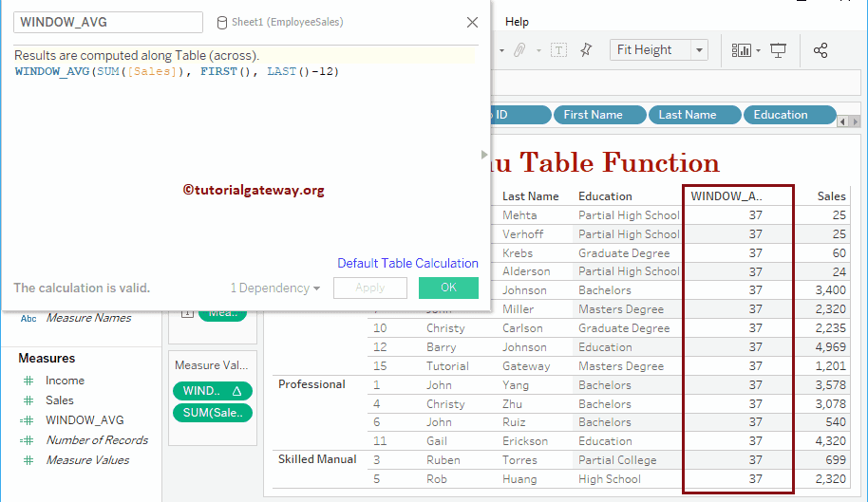Screen dimensions: 868x502
Task: Click the data source cylinder icon in dialog
Action: (221, 23)
